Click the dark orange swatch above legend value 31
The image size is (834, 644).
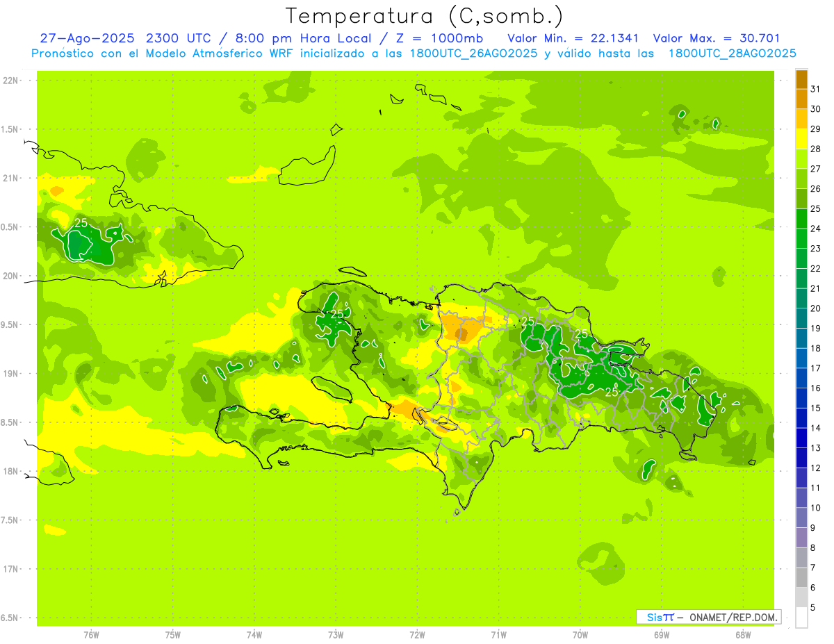coord(801,79)
